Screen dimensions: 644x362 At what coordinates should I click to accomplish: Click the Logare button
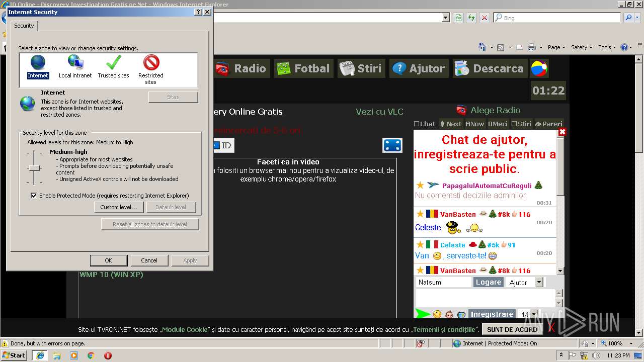point(489,283)
